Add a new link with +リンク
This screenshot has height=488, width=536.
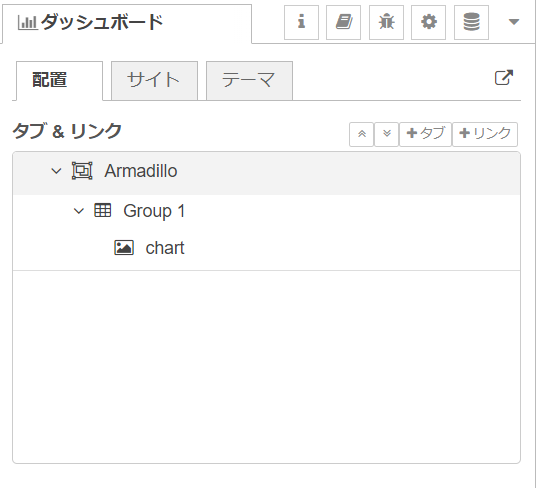[485, 134]
